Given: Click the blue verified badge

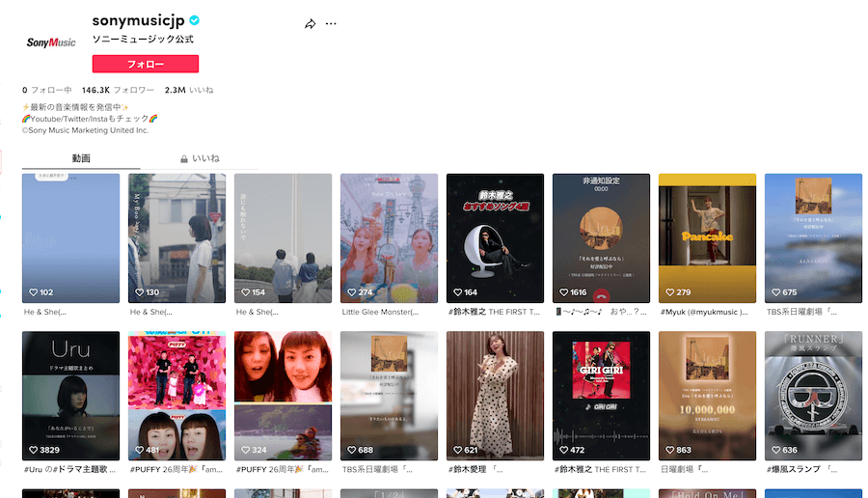Looking at the screenshot, I should (x=194, y=20).
